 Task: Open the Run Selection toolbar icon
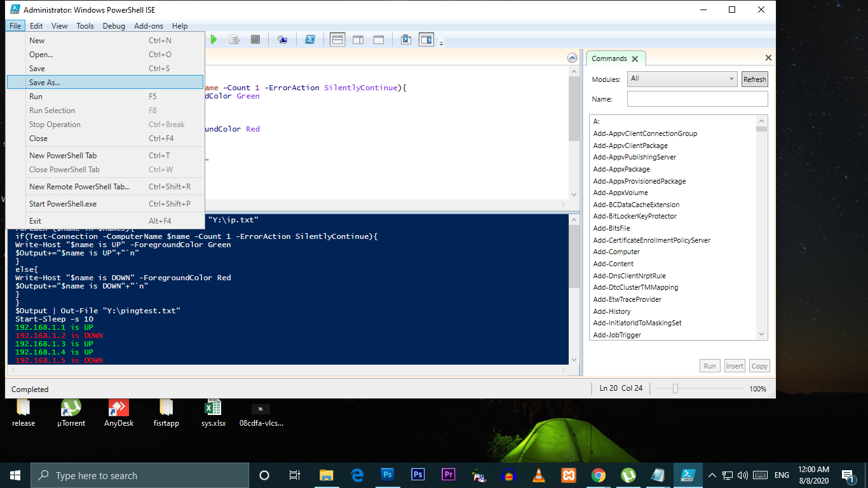234,39
